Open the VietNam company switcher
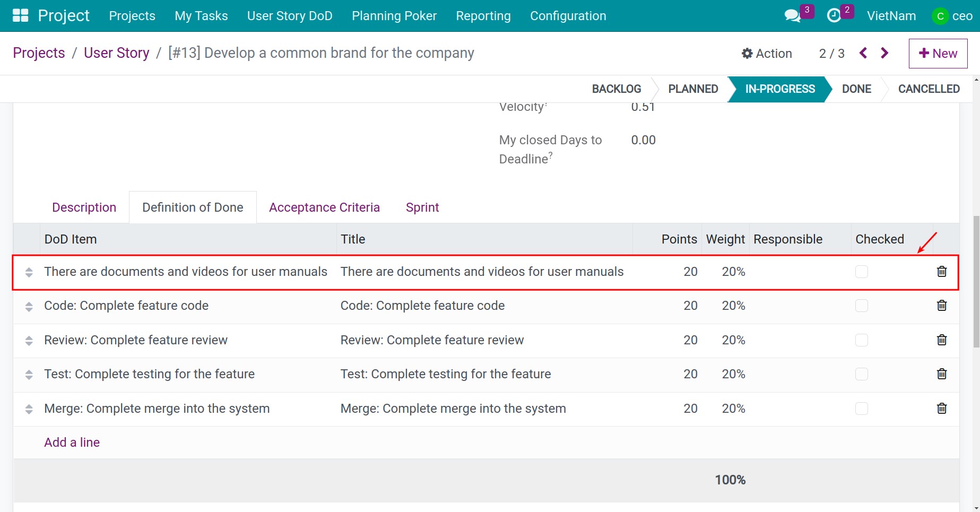Image resolution: width=980 pixels, height=512 pixels. pyautogui.click(x=891, y=16)
